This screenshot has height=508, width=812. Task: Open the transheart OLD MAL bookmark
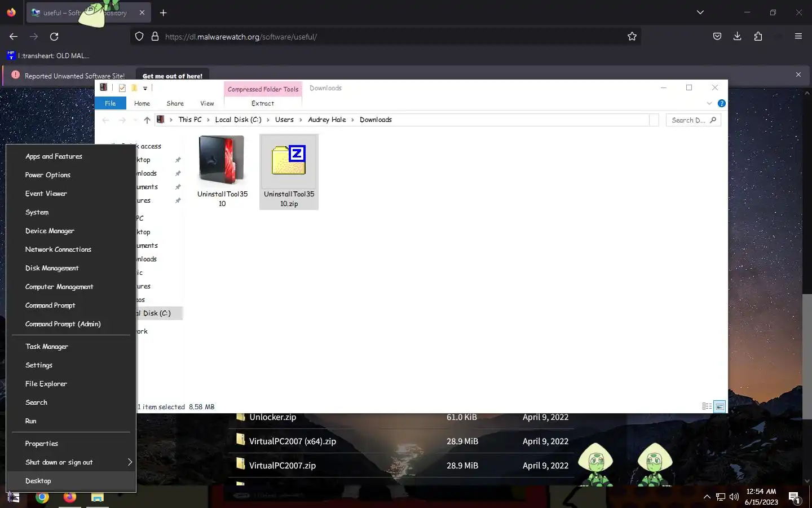48,55
